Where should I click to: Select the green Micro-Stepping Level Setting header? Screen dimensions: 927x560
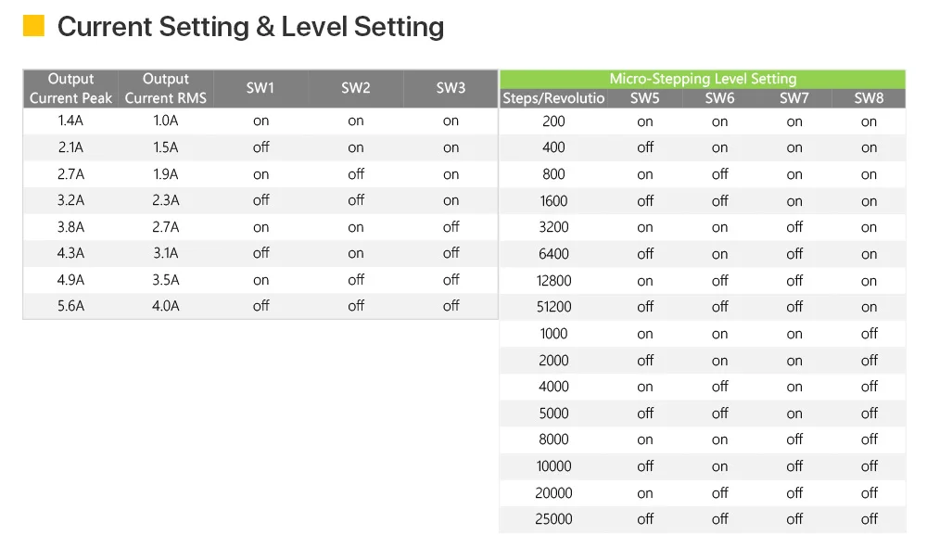pos(703,79)
